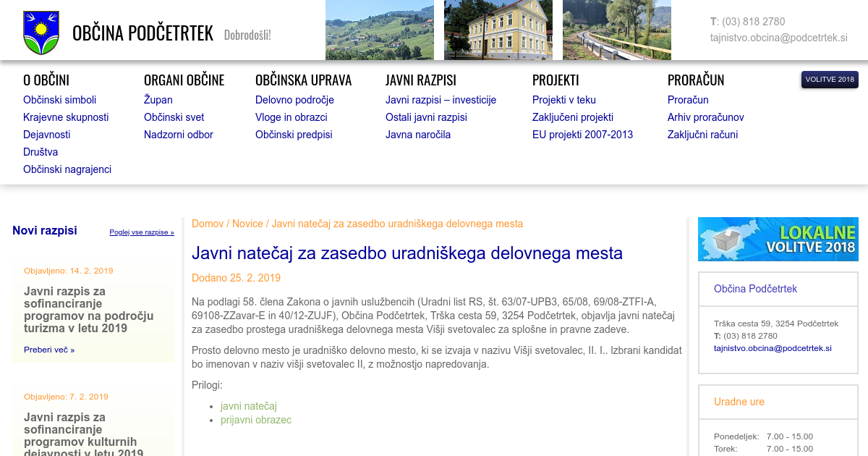Download the prijavni obrazec attachment
The height and width of the screenshot is (456, 868).
click(255, 420)
